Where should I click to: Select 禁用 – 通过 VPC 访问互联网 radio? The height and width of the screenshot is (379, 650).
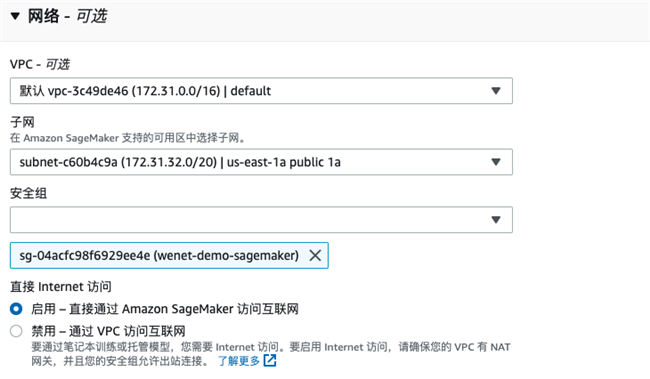click(x=16, y=331)
